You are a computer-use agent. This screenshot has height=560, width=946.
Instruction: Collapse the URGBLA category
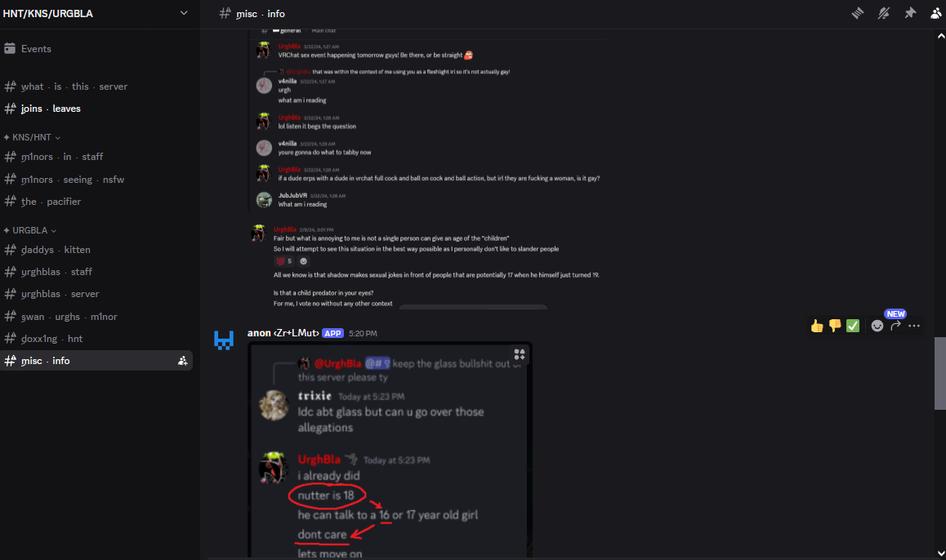(30, 230)
